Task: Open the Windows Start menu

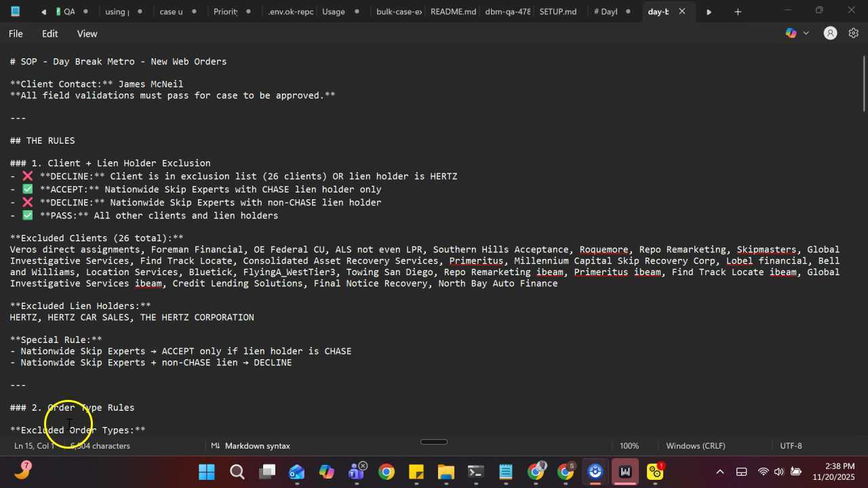Action: click(x=207, y=472)
